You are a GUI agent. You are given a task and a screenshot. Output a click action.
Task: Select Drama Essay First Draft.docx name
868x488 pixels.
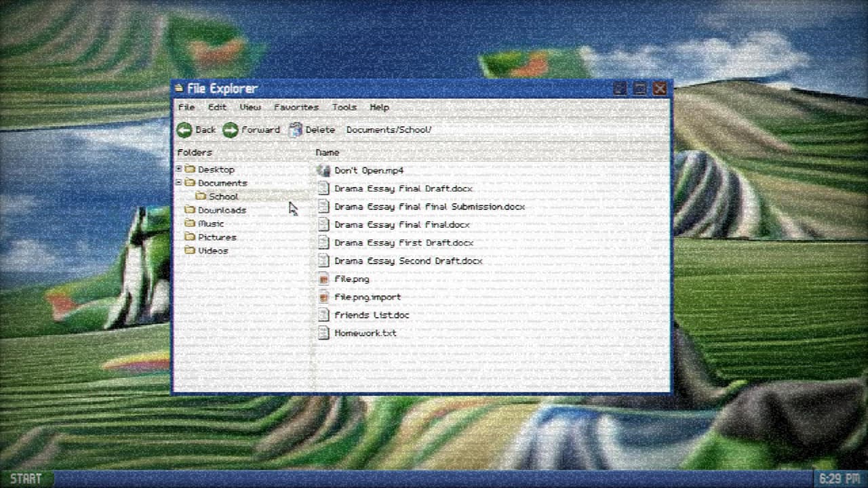click(404, 243)
